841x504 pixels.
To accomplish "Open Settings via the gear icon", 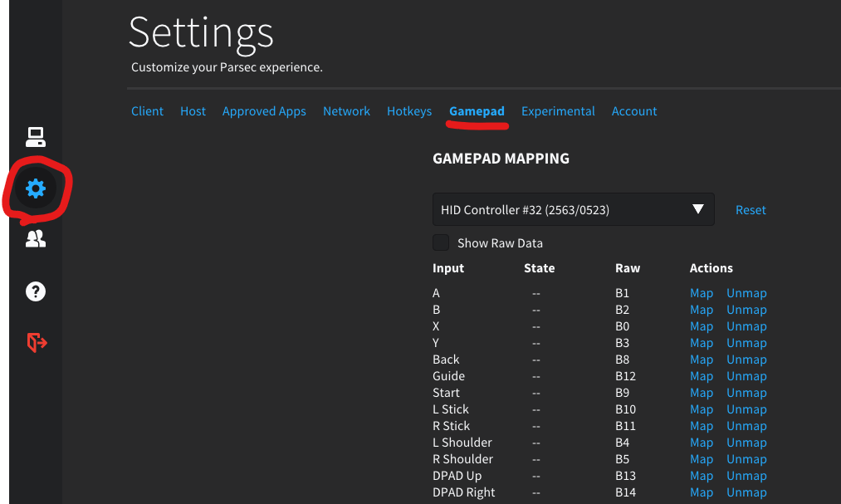I will (x=36, y=188).
